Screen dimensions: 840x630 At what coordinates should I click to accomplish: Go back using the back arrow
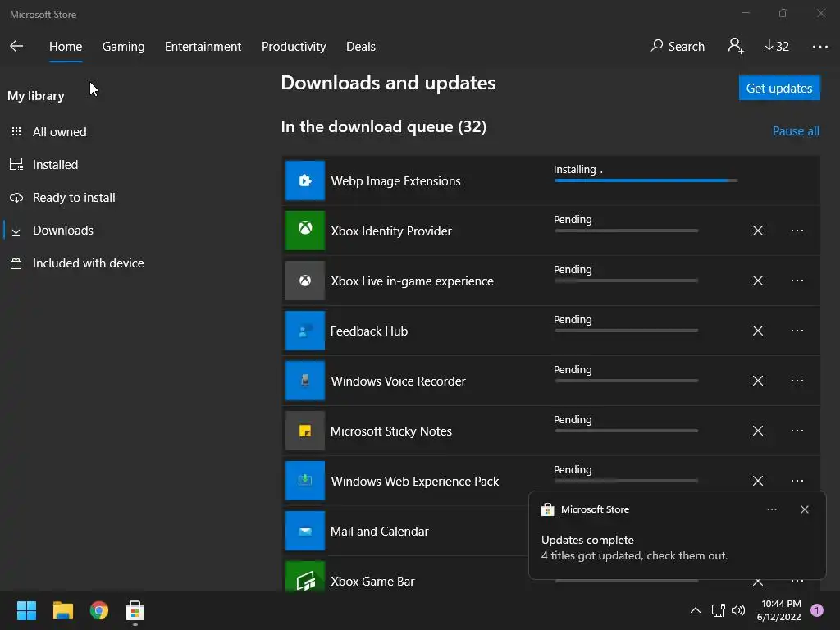(x=16, y=46)
